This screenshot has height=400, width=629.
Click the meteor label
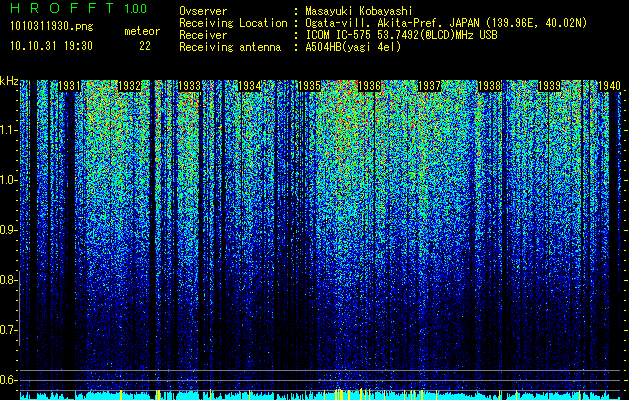coord(142,31)
